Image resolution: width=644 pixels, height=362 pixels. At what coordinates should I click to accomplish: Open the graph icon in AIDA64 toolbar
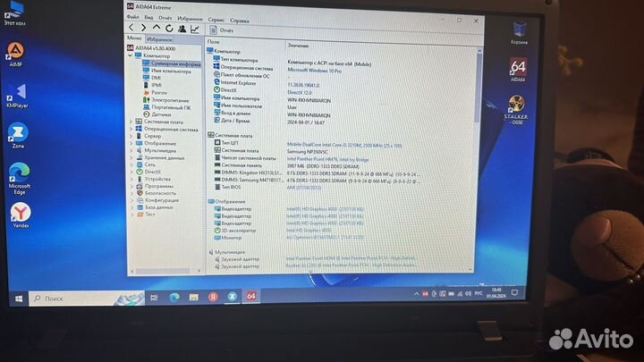195,29
